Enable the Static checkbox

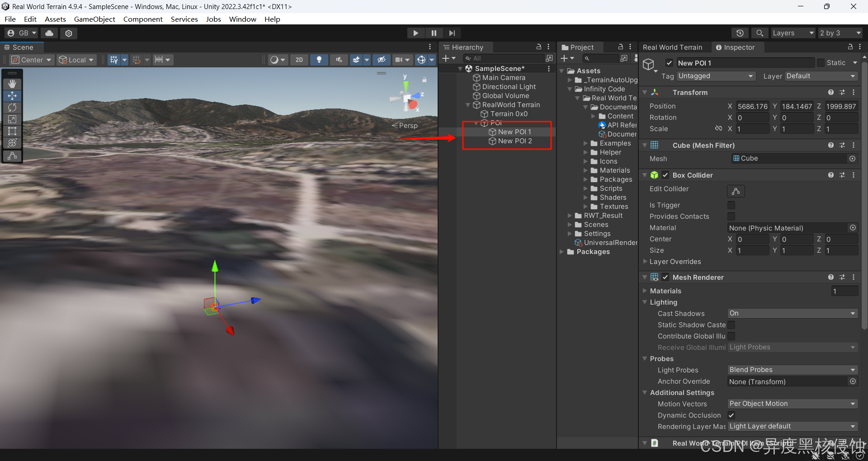(821, 63)
